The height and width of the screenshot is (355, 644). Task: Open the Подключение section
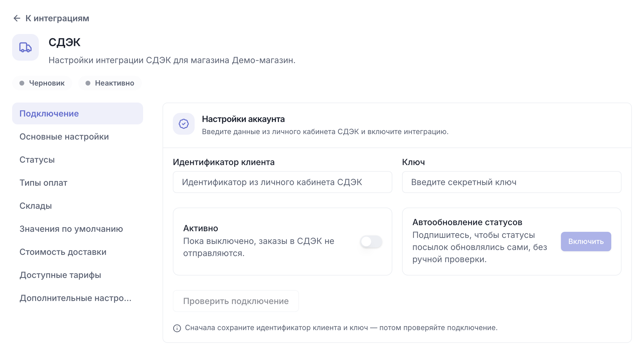pos(78,113)
